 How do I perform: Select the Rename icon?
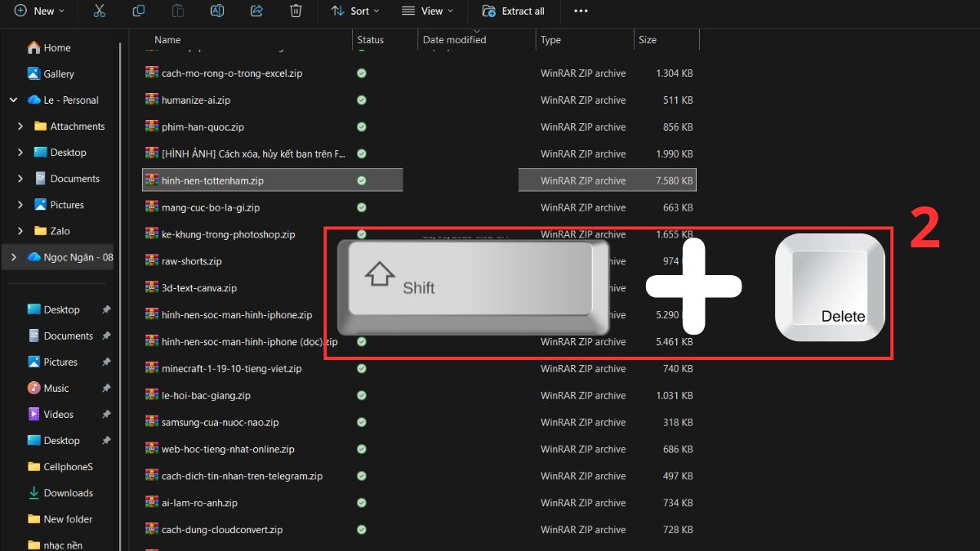click(x=216, y=11)
